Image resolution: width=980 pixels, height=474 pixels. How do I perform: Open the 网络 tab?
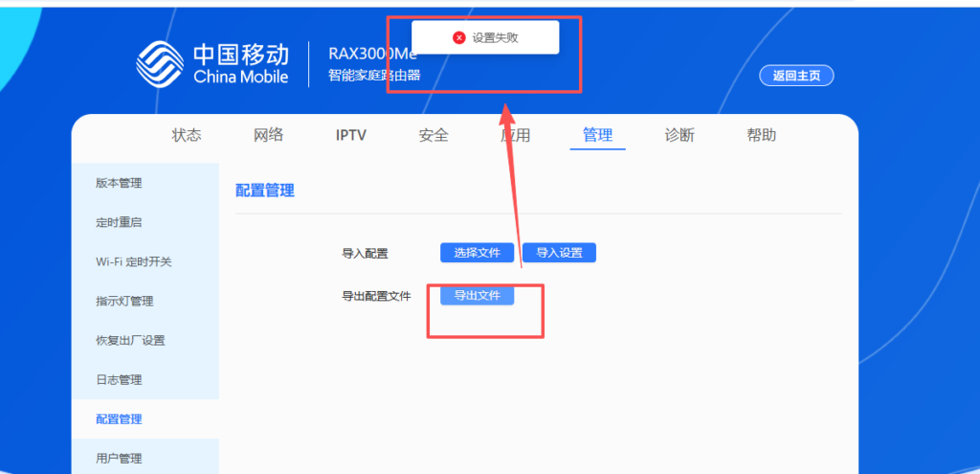coord(269,135)
